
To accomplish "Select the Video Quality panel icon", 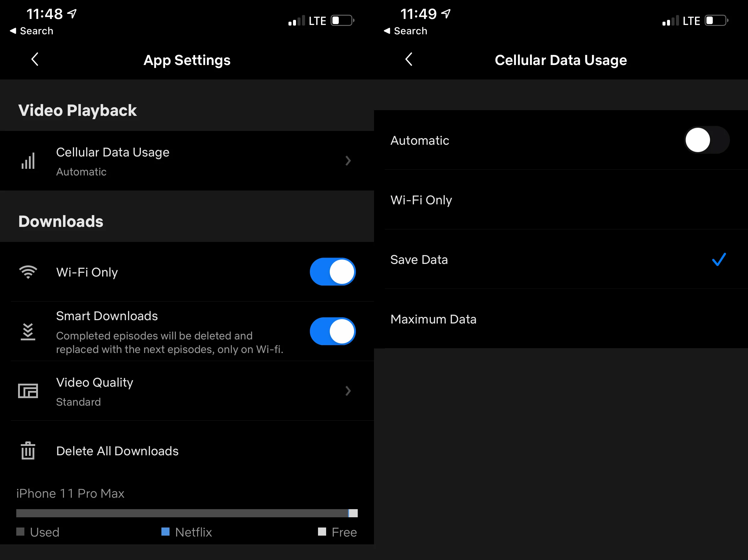I will coord(28,391).
